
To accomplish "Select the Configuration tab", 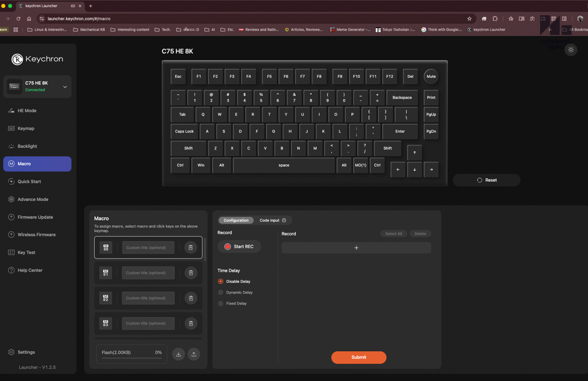I will [x=236, y=220].
